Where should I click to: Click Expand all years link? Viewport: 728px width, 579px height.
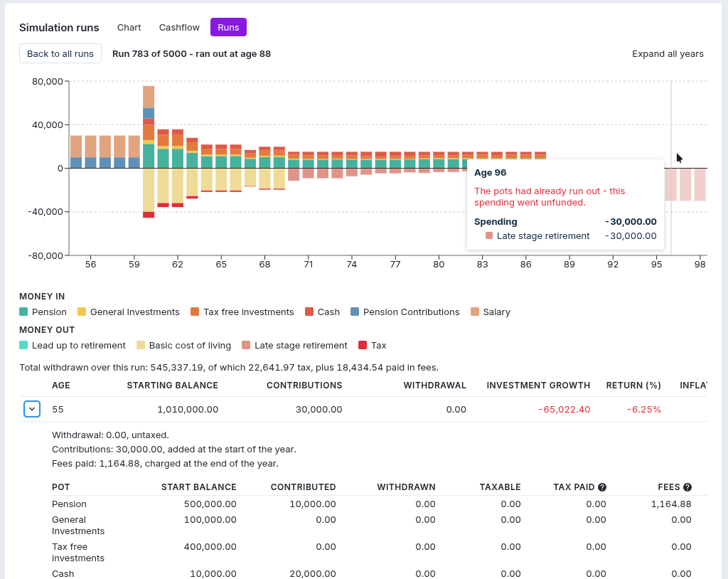[668, 53]
